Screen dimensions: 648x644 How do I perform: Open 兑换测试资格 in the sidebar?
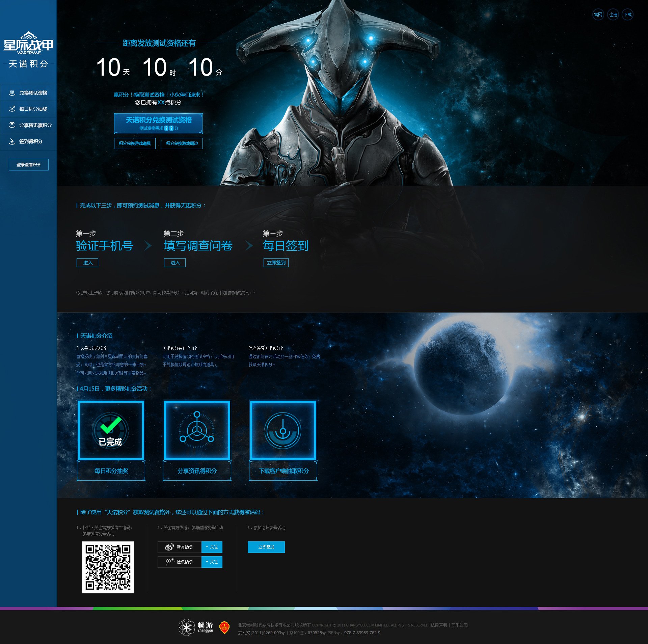click(x=28, y=93)
